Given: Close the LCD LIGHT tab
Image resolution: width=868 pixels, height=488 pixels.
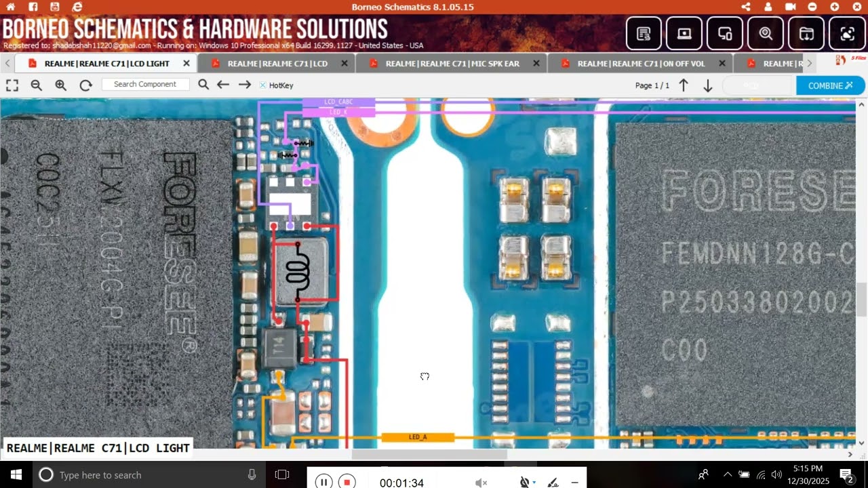Looking at the screenshot, I should pos(186,64).
